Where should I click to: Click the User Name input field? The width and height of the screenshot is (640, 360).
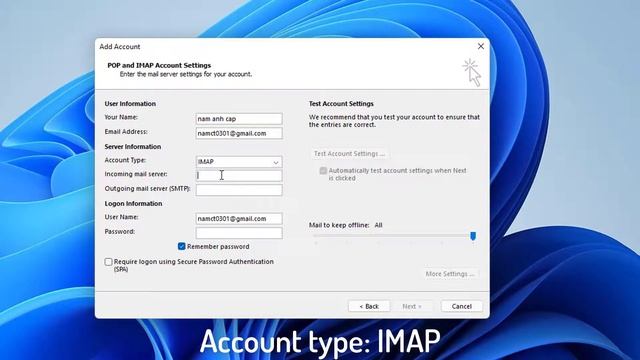click(239, 219)
